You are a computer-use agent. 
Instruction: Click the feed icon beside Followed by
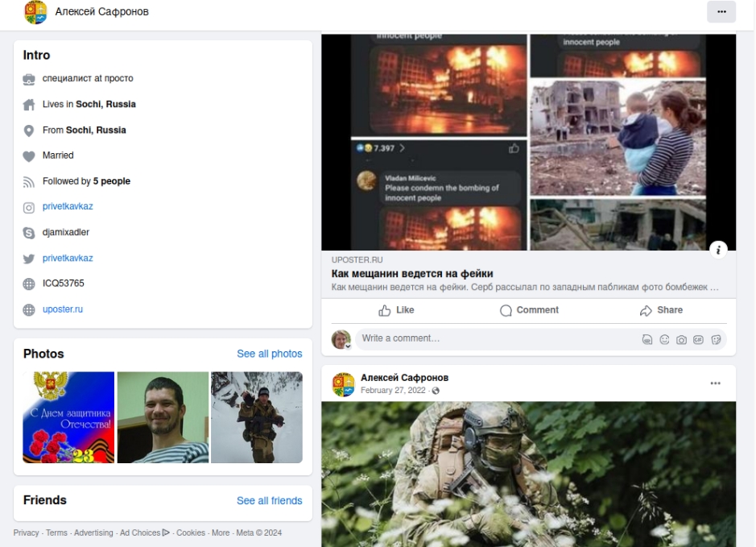click(x=29, y=182)
